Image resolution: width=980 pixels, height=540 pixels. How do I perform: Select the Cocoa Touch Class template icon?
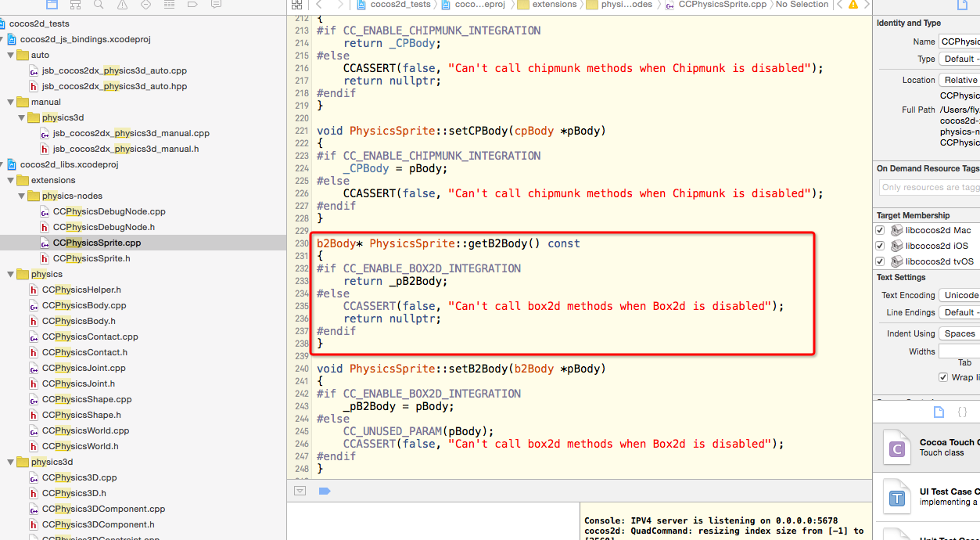click(x=897, y=448)
